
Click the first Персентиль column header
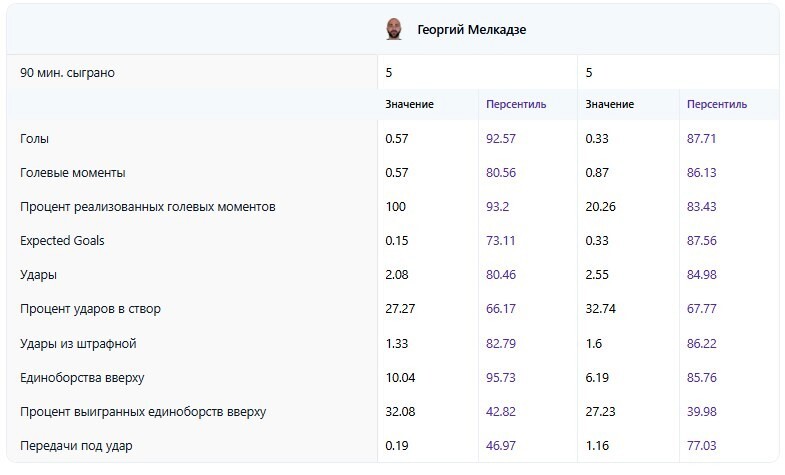[x=516, y=104]
